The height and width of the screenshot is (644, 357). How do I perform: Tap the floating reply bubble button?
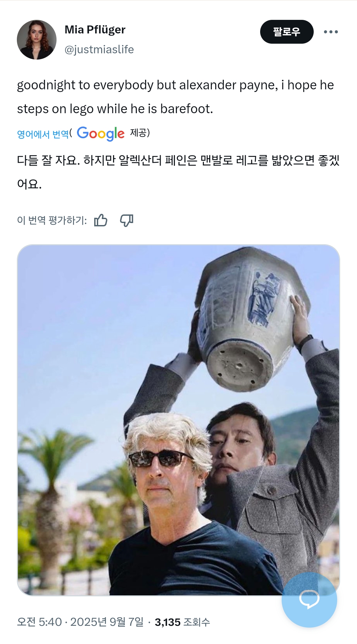309,600
